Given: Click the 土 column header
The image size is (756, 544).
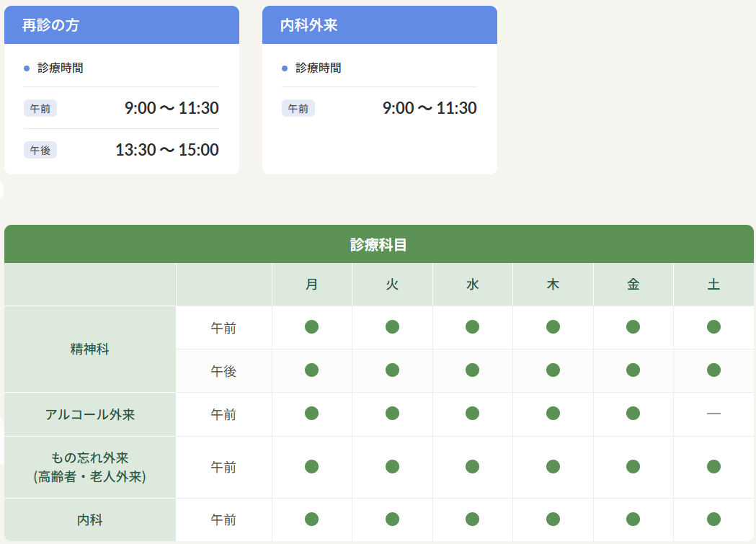Looking at the screenshot, I should (713, 285).
